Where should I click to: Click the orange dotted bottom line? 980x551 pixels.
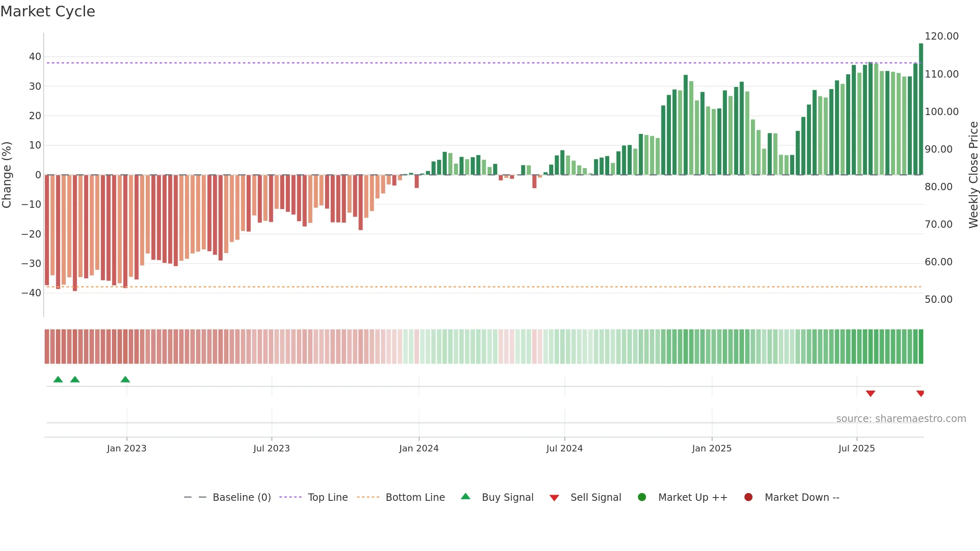(484, 287)
